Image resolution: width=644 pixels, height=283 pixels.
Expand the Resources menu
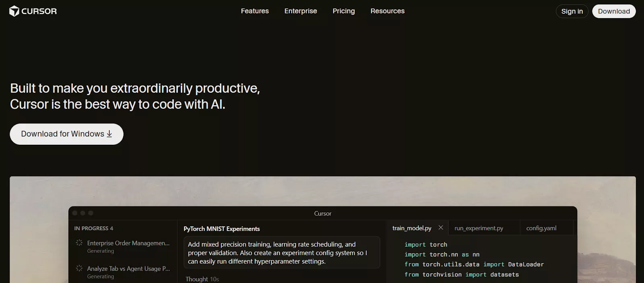coord(387,11)
